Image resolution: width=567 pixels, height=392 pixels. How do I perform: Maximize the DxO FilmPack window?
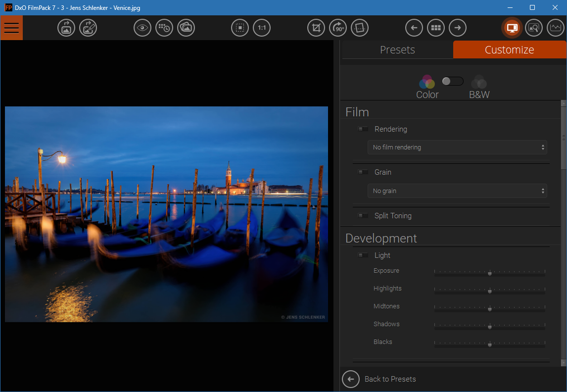click(532, 7)
